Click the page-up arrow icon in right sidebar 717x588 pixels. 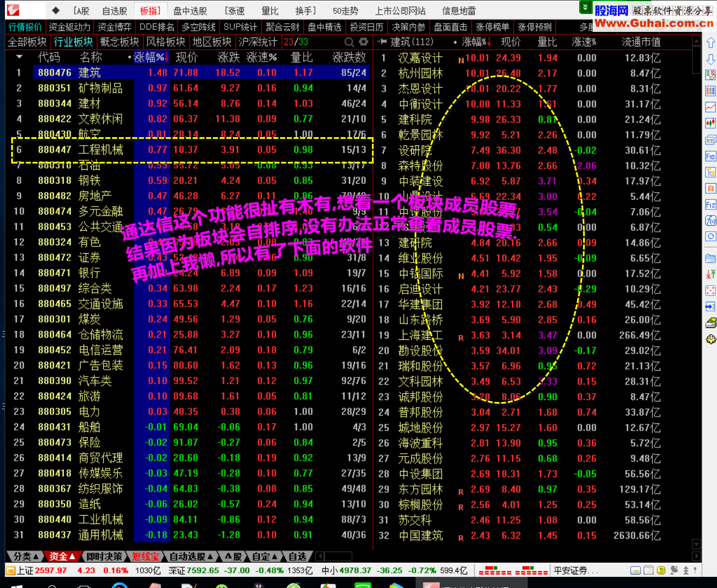[710, 43]
